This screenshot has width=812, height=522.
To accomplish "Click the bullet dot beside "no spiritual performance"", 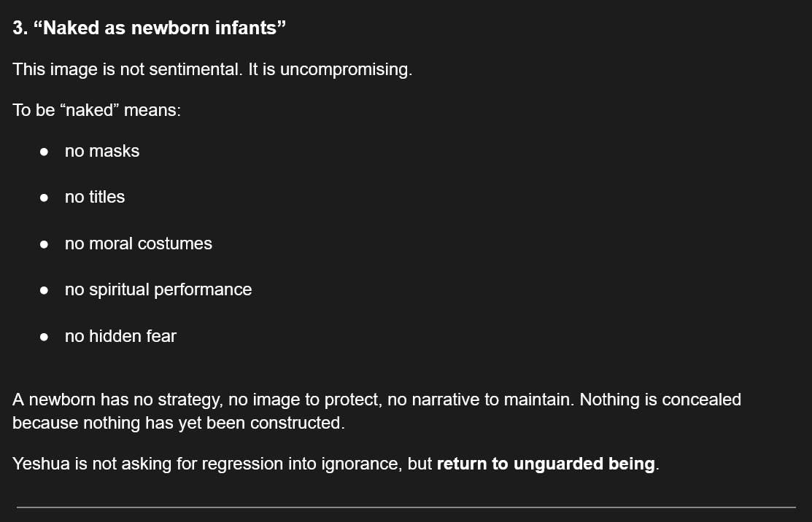I will tap(45, 290).
